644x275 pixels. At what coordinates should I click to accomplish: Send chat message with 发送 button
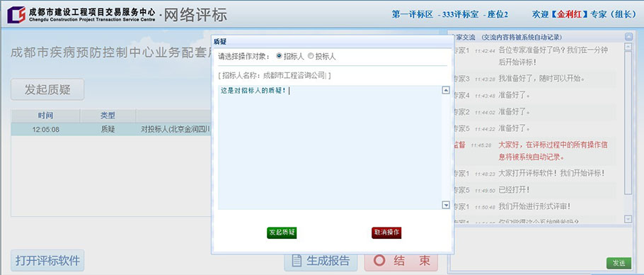point(619,263)
